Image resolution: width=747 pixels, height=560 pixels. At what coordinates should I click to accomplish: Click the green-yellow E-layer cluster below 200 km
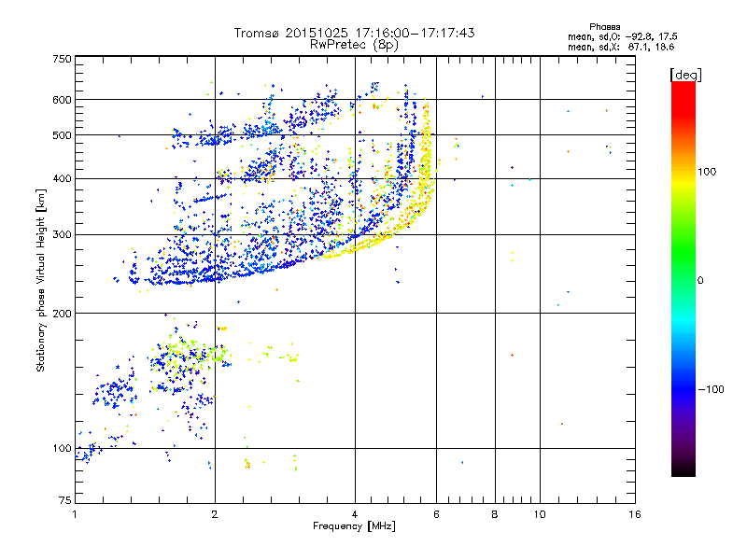tap(190, 354)
